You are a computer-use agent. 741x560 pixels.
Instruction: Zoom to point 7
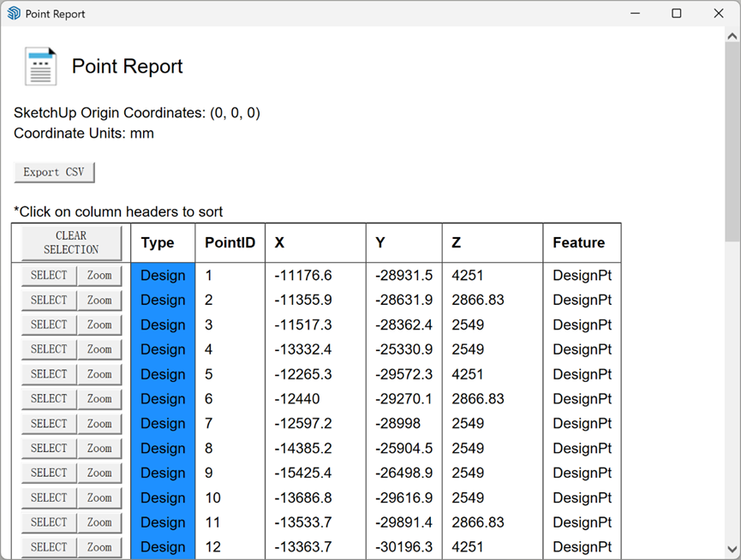point(99,424)
